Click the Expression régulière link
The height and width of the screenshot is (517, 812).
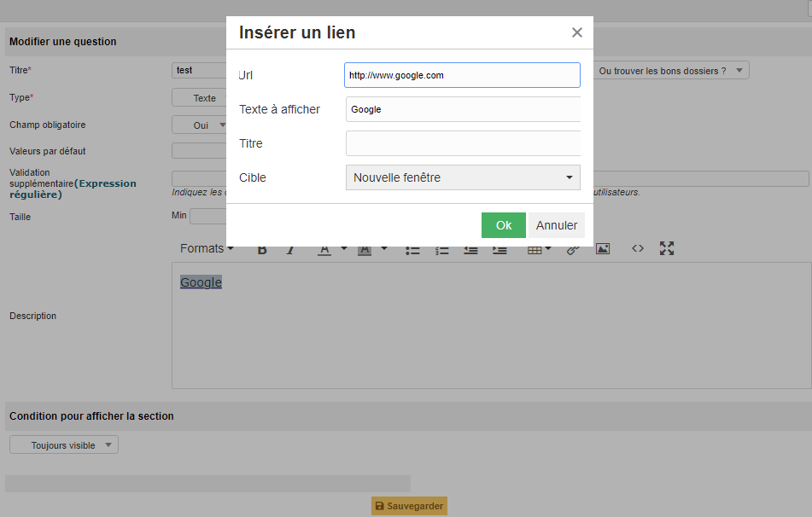[73, 189]
